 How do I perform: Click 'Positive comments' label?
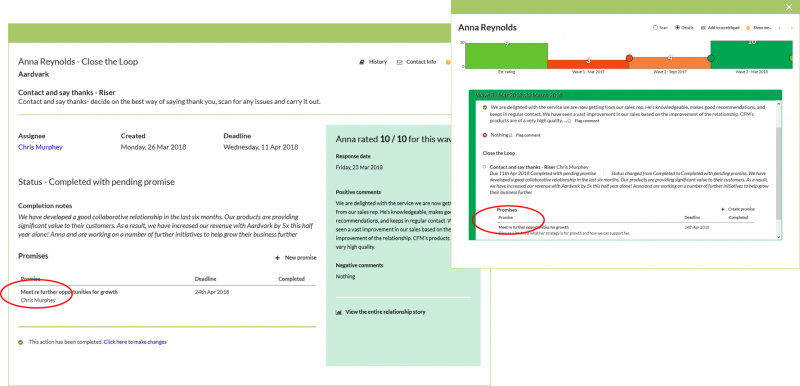click(x=358, y=192)
